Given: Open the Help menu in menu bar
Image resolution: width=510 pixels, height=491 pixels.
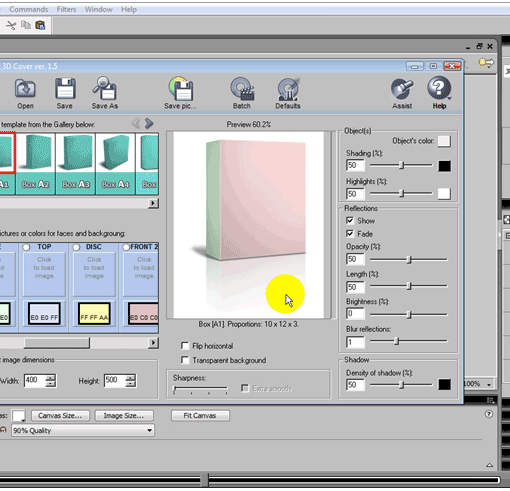Looking at the screenshot, I should (129, 9).
